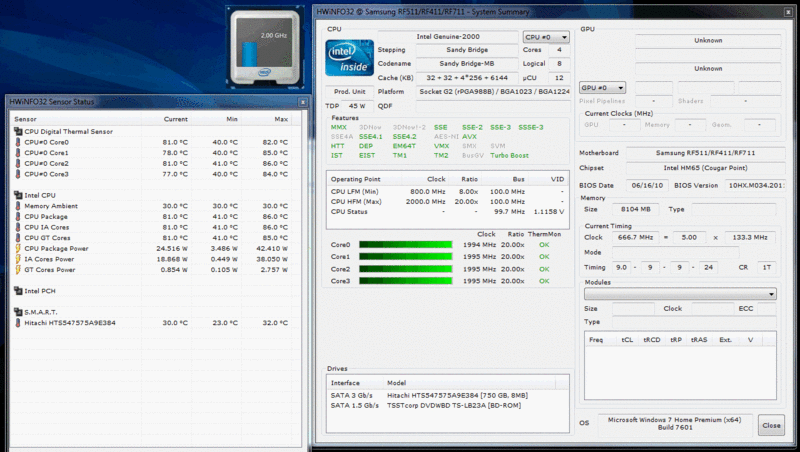Open the CPU #0 selector dropdown

coord(546,37)
